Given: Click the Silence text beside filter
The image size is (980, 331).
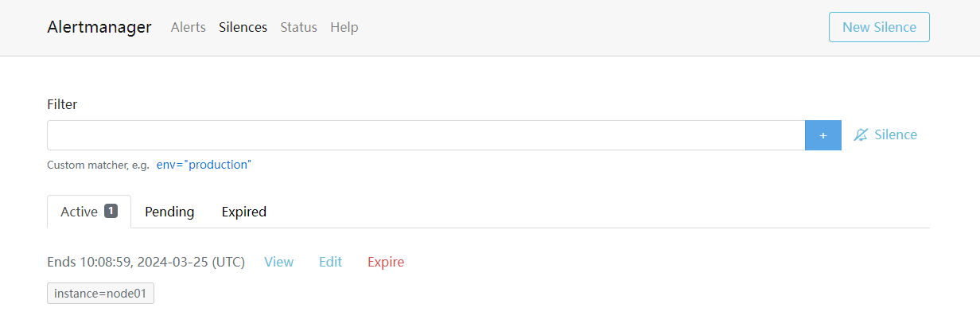Looking at the screenshot, I should click(896, 135).
